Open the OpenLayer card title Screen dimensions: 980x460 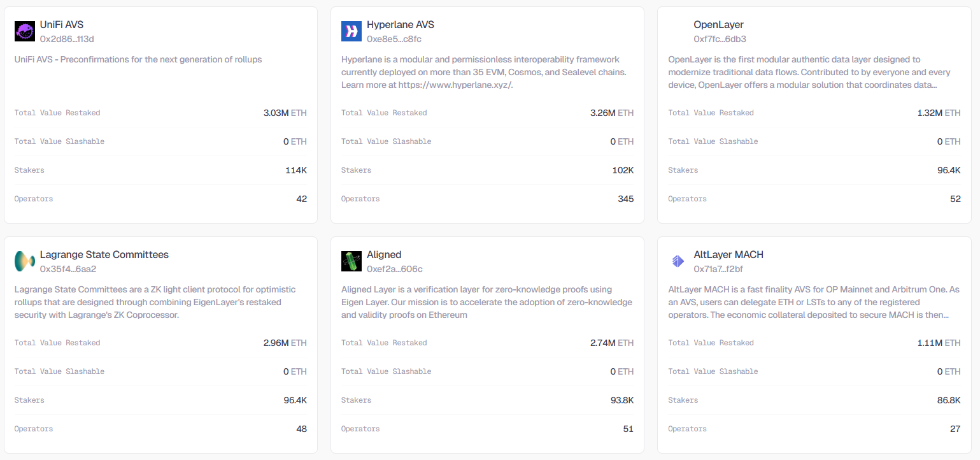click(719, 25)
